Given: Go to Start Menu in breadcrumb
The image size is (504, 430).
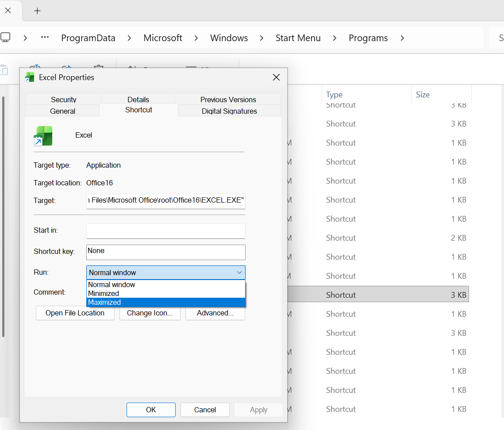Looking at the screenshot, I should coord(298,38).
